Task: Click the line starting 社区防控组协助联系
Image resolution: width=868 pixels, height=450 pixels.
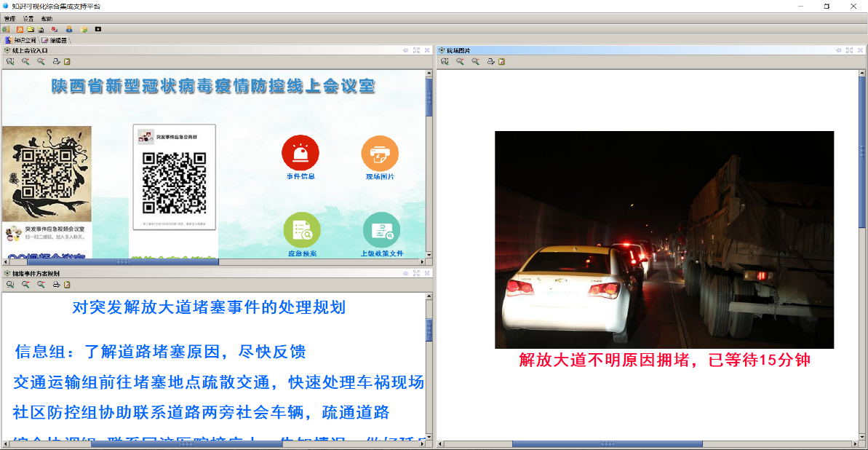Action: (202, 413)
